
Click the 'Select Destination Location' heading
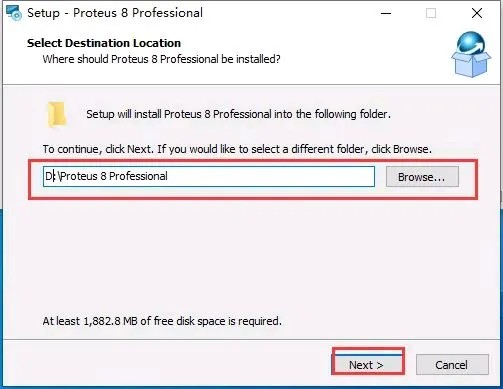point(104,43)
